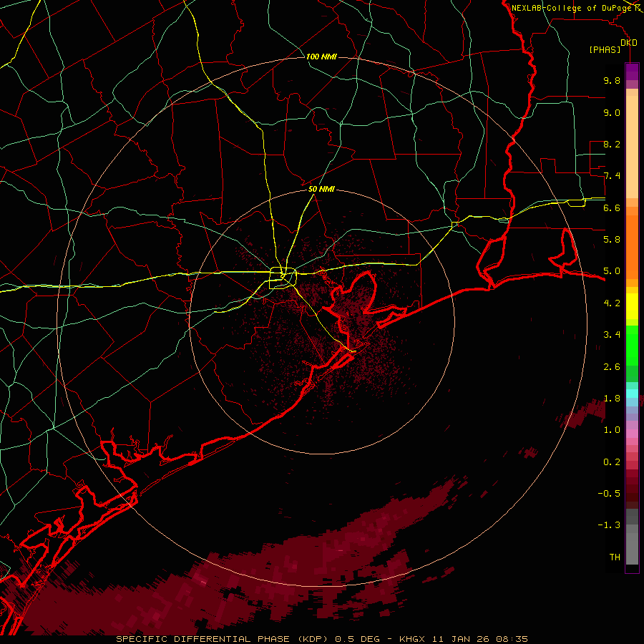Click the -0.5 value on the color scale
Image resolution: width=644 pixels, height=644 pixels.
coord(609,493)
